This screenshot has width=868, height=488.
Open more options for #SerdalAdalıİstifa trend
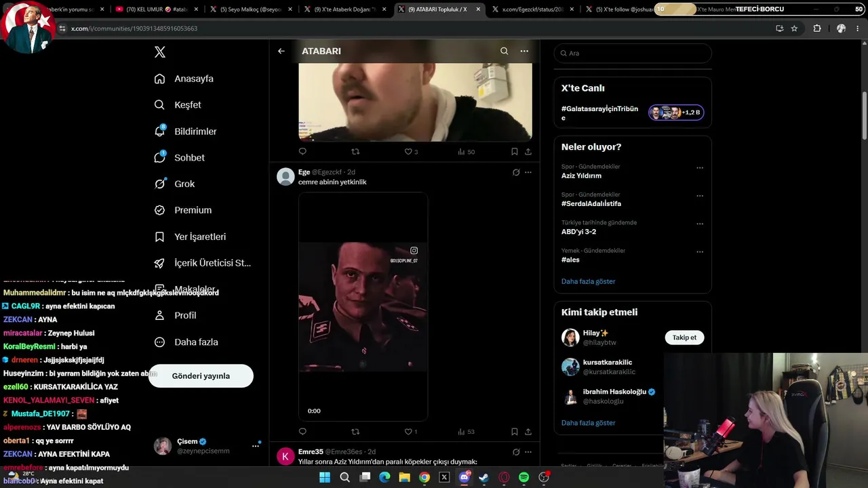click(700, 196)
